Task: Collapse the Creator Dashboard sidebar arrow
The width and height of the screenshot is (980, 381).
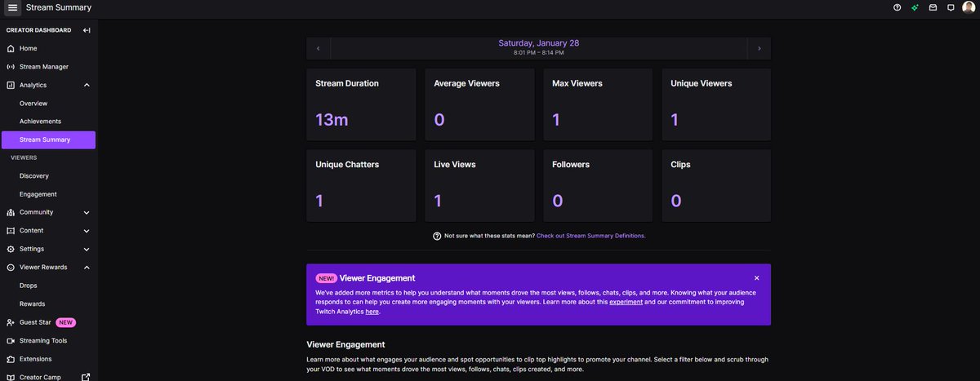Action: [x=87, y=30]
